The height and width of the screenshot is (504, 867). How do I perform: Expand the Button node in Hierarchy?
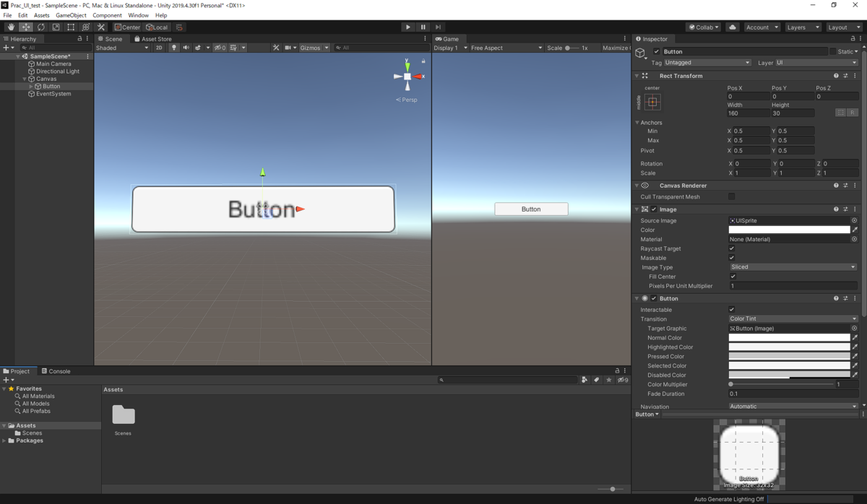click(x=31, y=87)
